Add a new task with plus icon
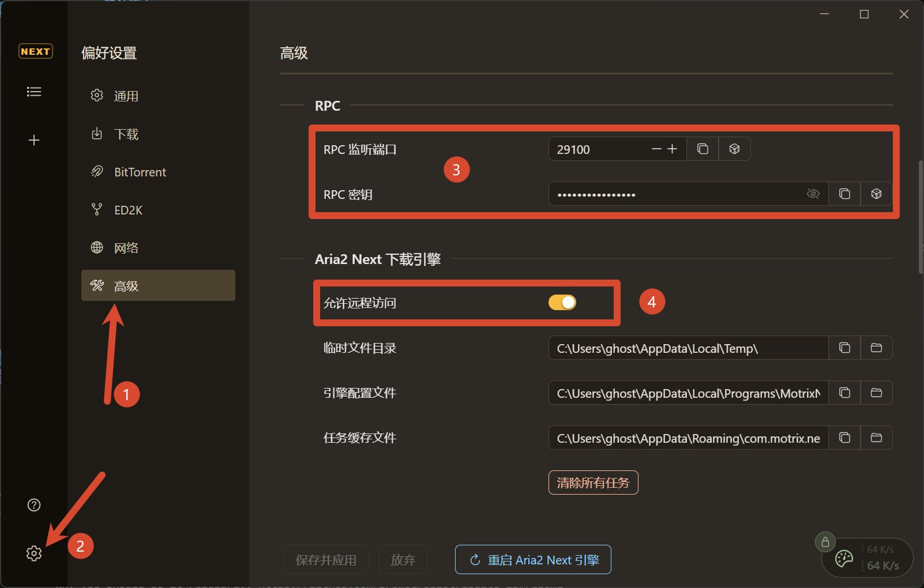Viewport: 924px width, 588px height. pos(34,140)
